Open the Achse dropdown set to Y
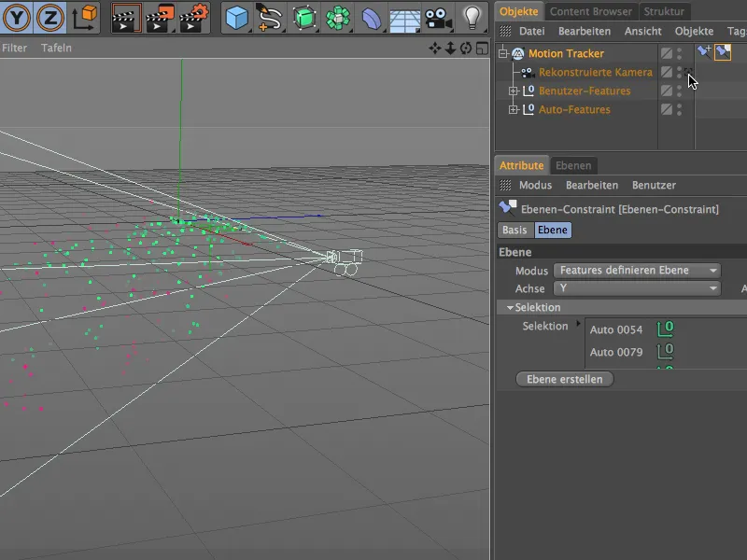 pos(637,288)
